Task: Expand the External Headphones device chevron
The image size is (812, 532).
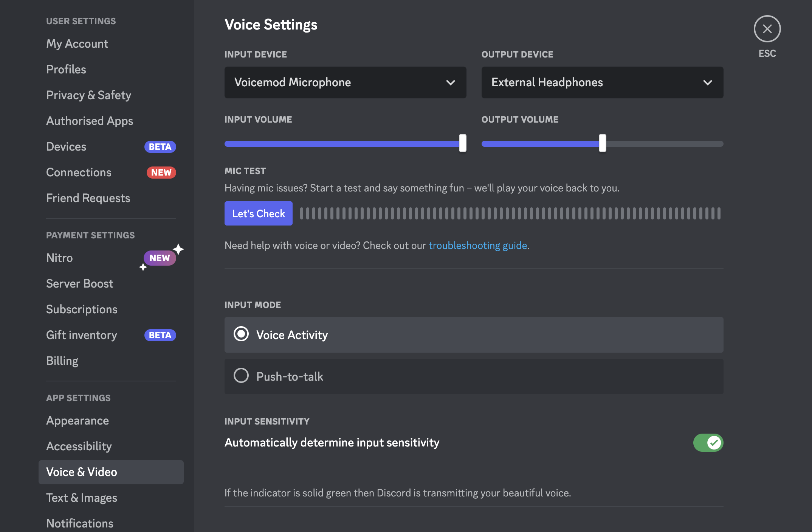Action: (708, 82)
